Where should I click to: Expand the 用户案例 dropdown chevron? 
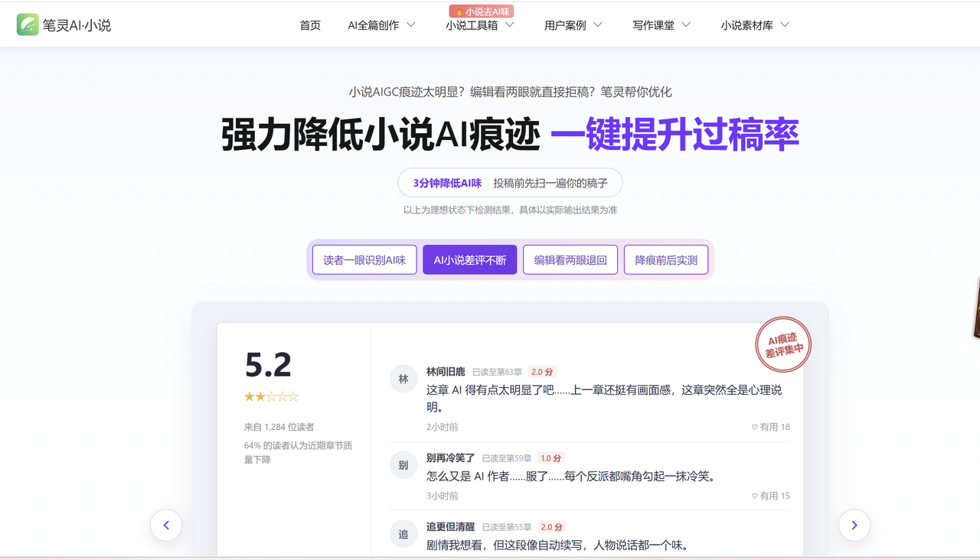(x=598, y=24)
